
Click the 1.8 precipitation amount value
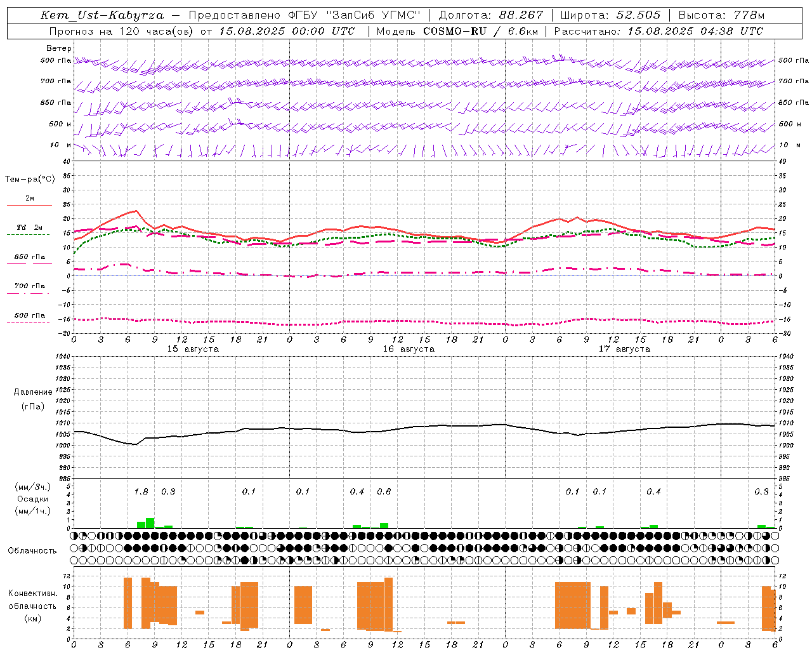[141, 491]
